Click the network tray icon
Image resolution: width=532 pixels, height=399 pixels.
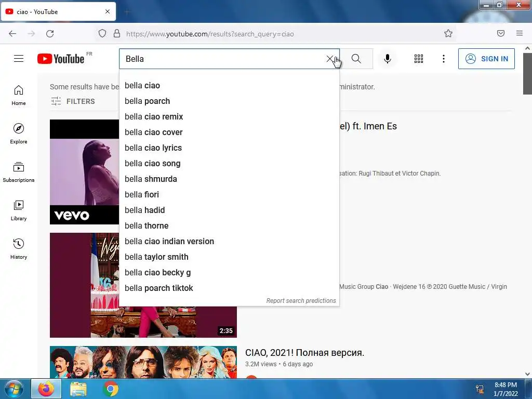pos(480,389)
